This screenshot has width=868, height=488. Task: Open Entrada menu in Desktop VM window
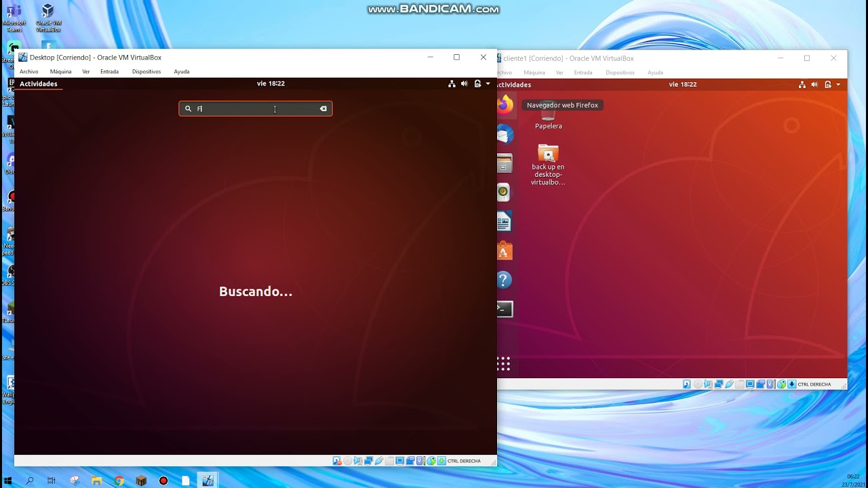click(109, 71)
